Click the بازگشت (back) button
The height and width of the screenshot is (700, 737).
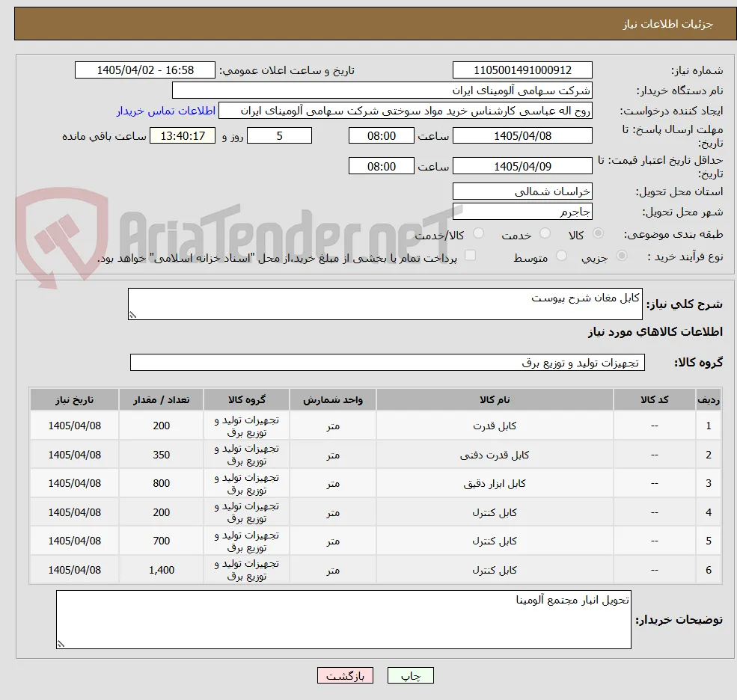(345, 675)
